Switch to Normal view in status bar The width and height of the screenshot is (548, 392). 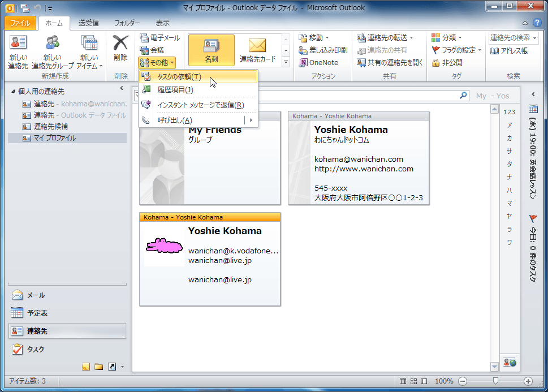(x=403, y=381)
